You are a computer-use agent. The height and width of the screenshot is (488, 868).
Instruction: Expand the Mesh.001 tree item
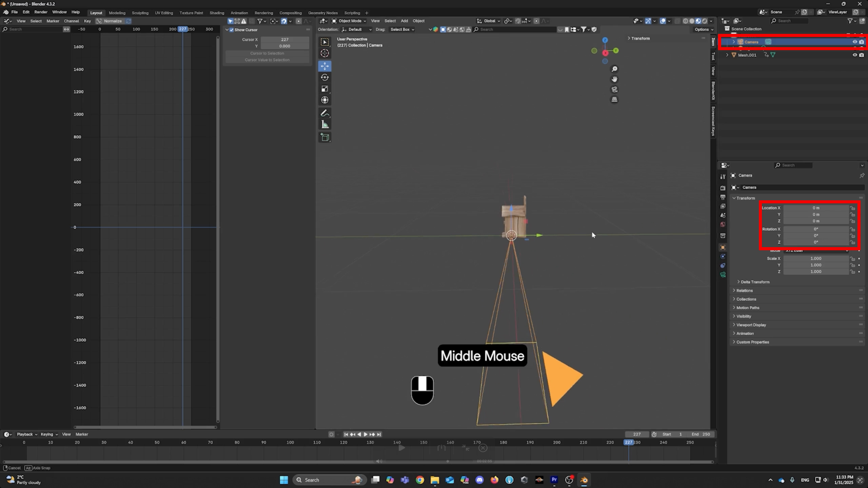(727, 55)
